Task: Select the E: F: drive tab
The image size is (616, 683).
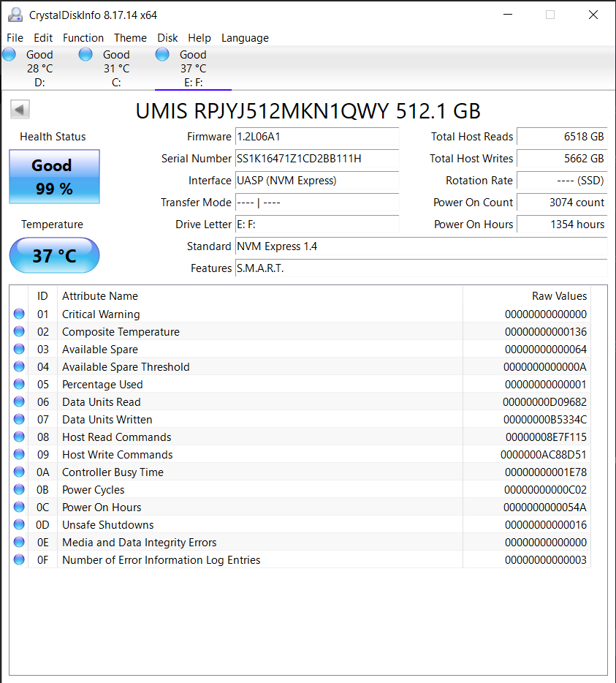Action: click(194, 69)
